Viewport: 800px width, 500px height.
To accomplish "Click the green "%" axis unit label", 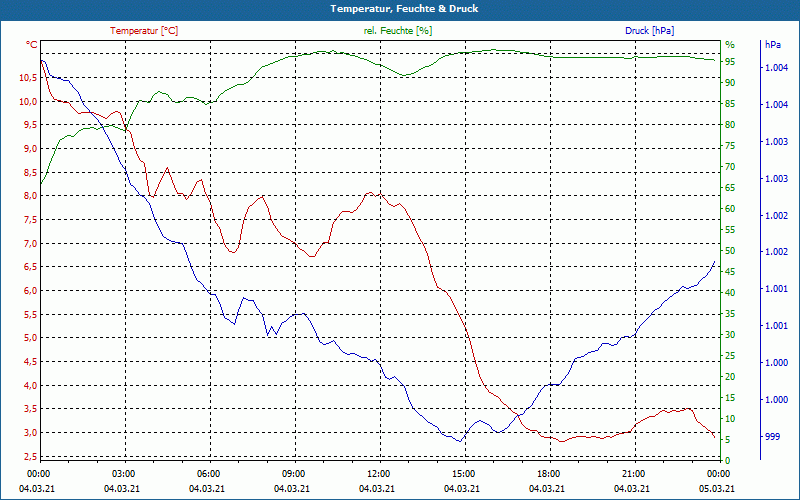I will pos(730,45).
